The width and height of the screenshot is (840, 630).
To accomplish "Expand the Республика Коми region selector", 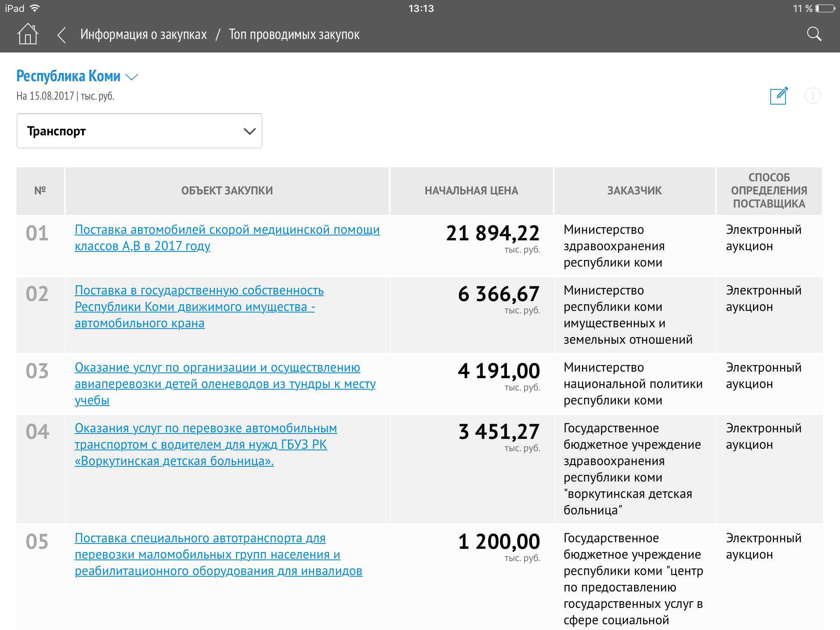I will [68, 76].
